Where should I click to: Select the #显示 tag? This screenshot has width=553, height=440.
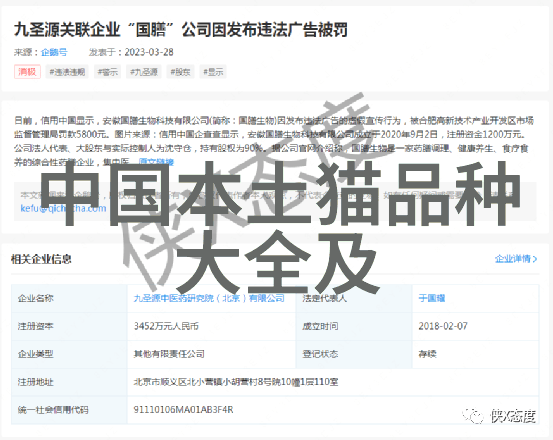pyautogui.click(x=213, y=72)
